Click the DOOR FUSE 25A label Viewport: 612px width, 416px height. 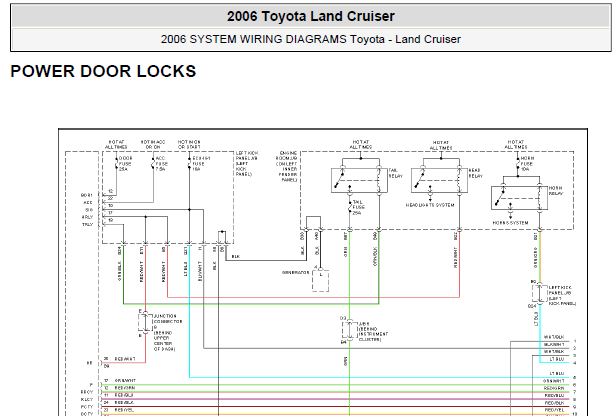(125, 164)
